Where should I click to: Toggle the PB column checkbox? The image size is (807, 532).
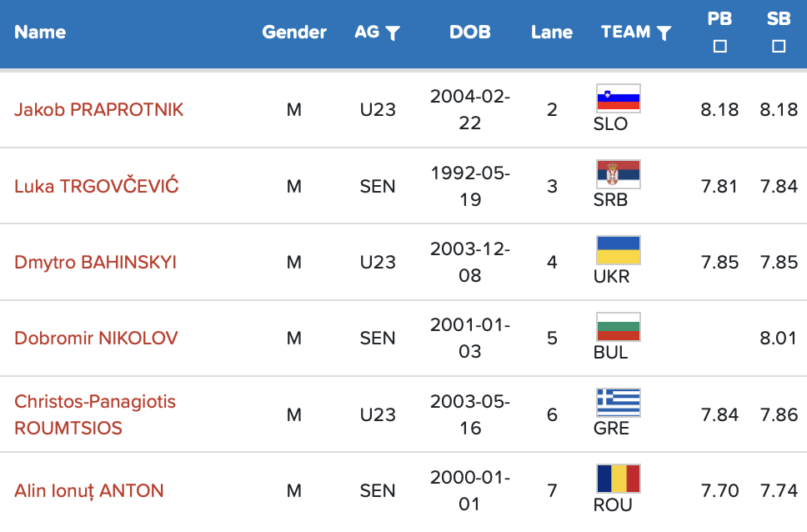point(720,47)
